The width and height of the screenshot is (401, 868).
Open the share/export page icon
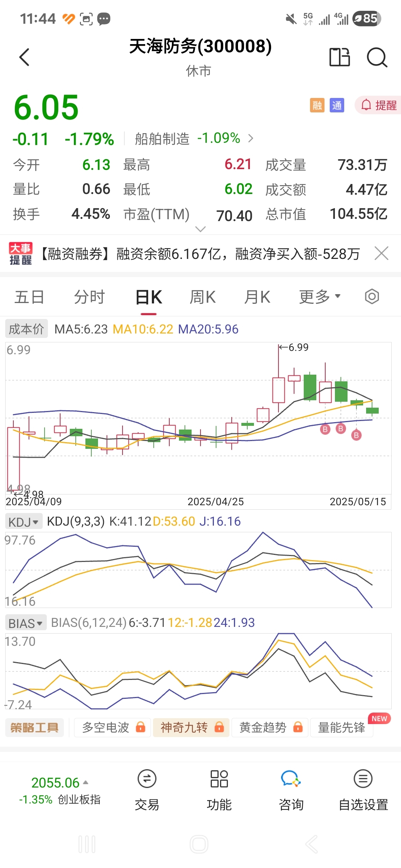[x=339, y=57]
